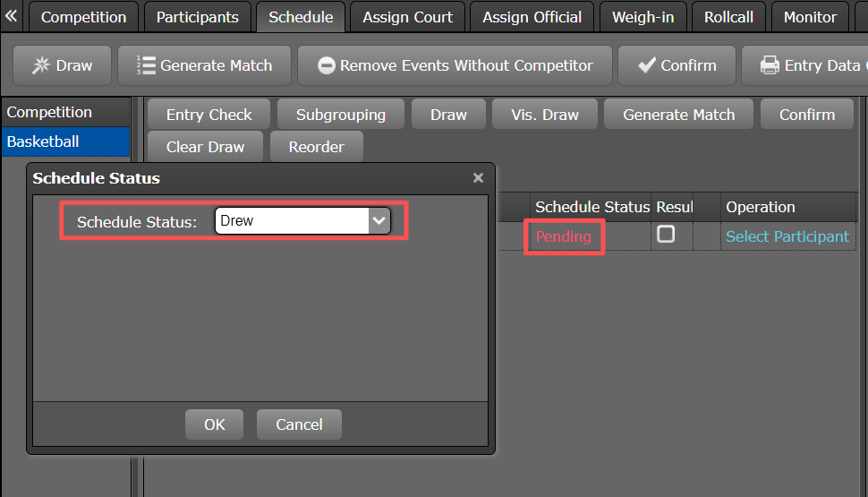Close the Schedule Status dialog
This screenshot has height=497, width=868.
click(x=478, y=178)
